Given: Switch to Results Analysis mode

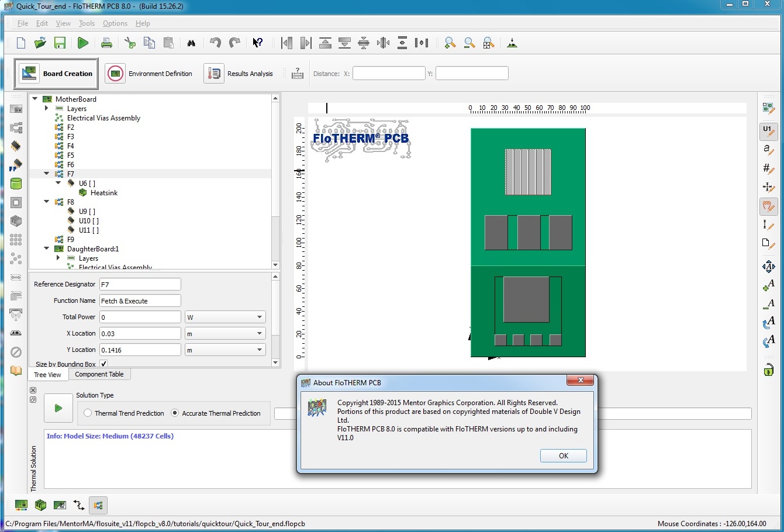Looking at the screenshot, I should [239, 74].
